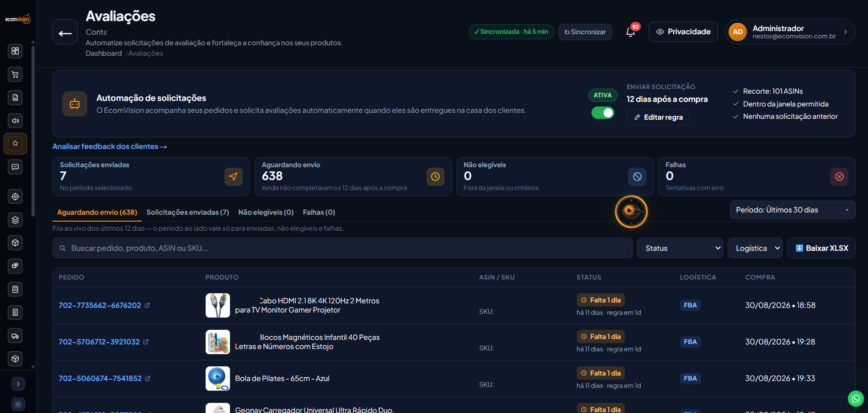868x413 pixels.
Task: Toggle the light/dark theme sun icon
Action: (x=18, y=404)
